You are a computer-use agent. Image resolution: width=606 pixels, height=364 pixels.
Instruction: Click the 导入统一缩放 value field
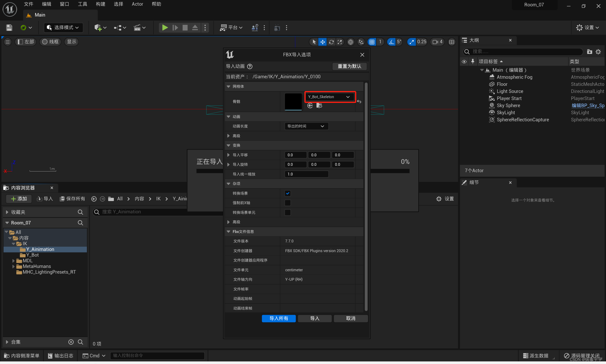(306, 174)
